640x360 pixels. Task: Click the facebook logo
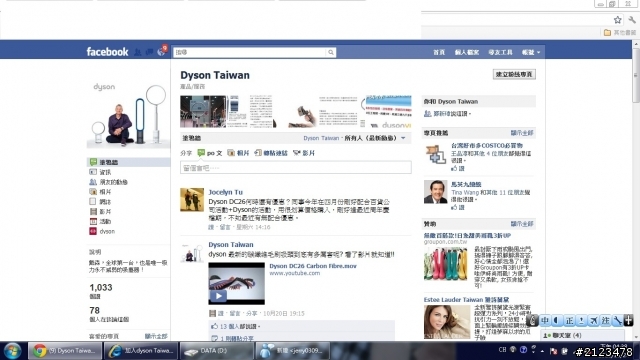(107, 52)
